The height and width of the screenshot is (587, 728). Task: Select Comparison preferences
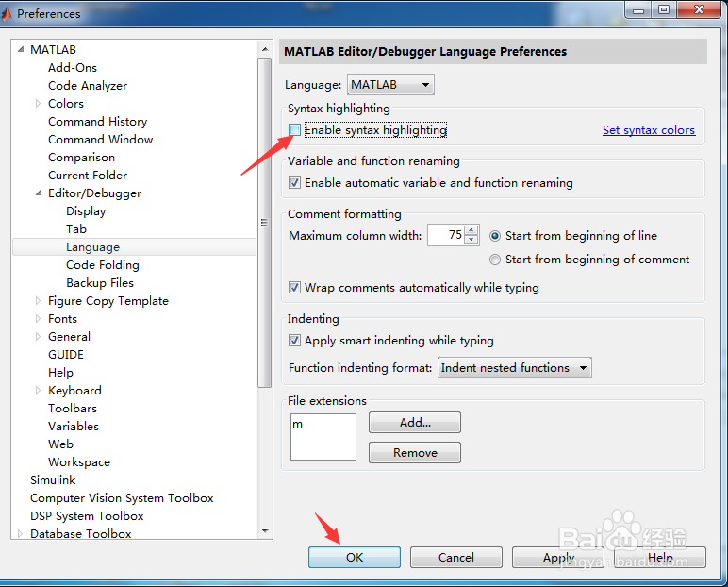[x=81, y=158]
